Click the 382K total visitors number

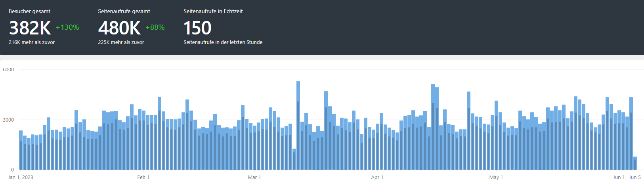coord(30,28)
